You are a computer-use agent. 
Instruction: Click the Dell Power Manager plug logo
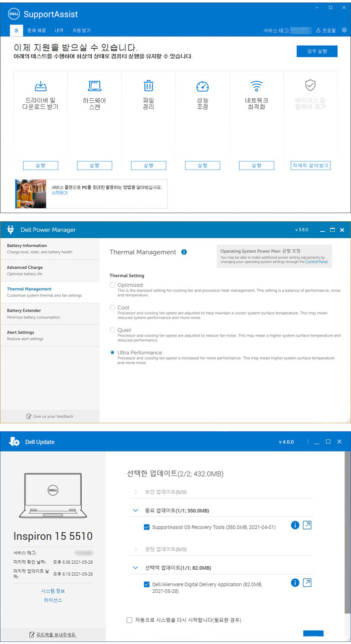point(11,230)
